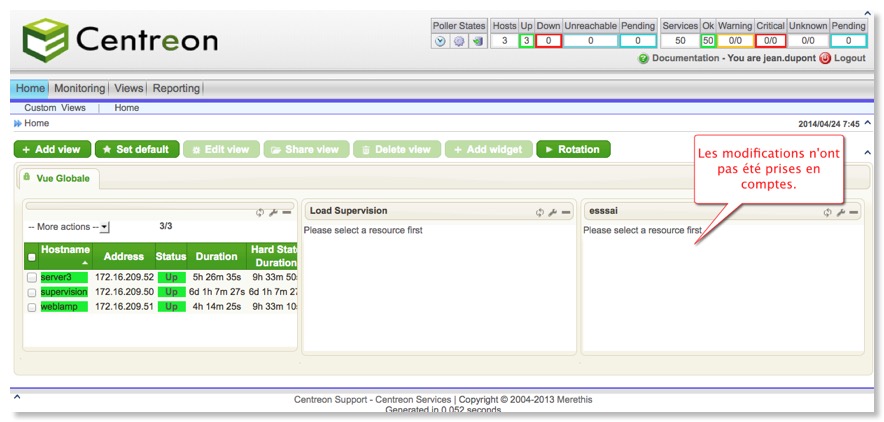Switch to the Vue Globale tab

pos(62,177)
